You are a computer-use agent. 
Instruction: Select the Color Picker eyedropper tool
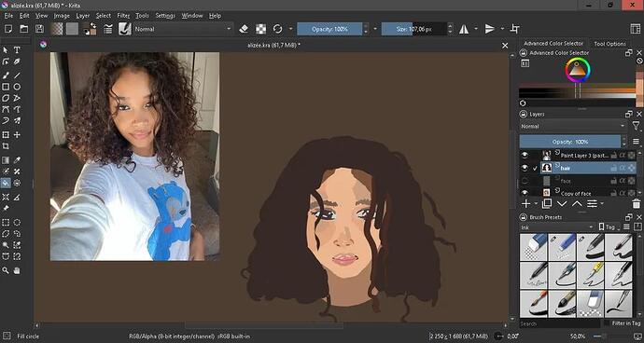pyautogui.click(x=17, y=160)
